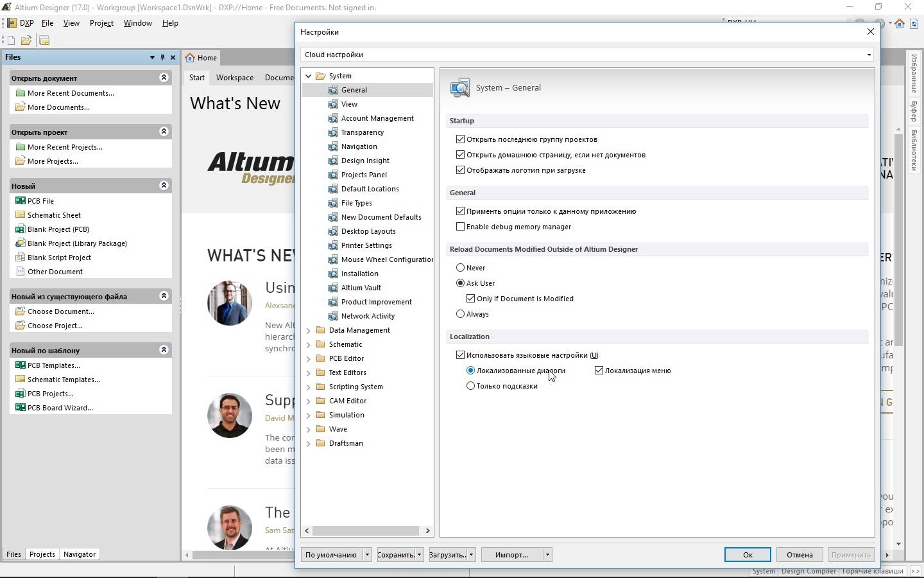Switch to the Navigator panel tab
The image size is (924, 578).
pyautogui.click(x=80, y=554)
